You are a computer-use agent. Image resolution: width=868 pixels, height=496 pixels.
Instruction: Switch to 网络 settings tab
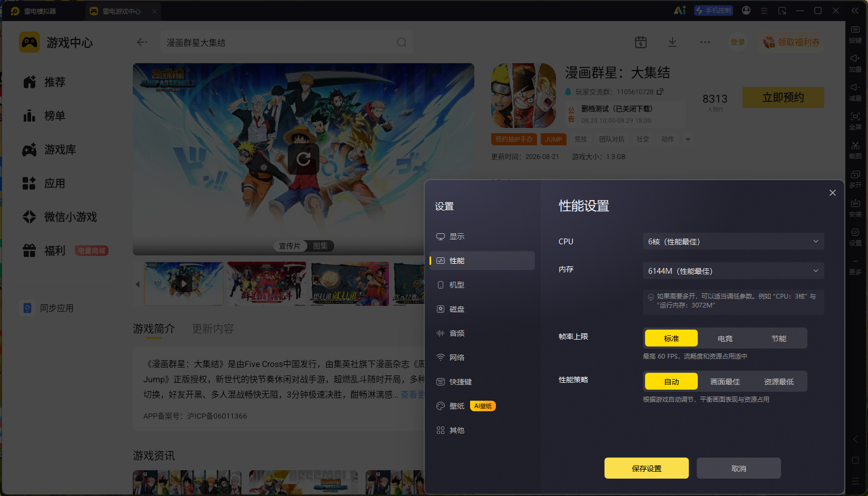(482, 358)
